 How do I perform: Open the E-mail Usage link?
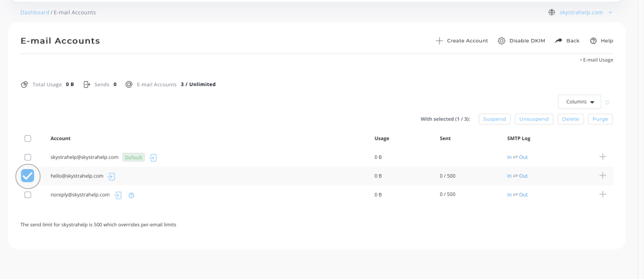(x=597, y=60)
